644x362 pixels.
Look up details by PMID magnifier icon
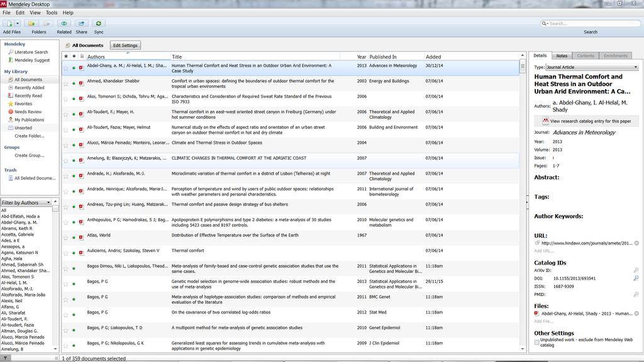point(636,294)
